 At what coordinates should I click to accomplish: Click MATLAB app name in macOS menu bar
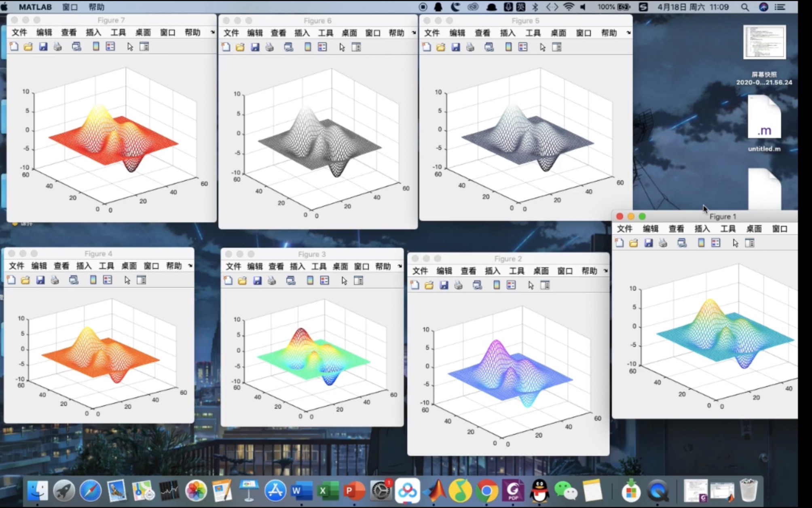[x=35, y=7]
